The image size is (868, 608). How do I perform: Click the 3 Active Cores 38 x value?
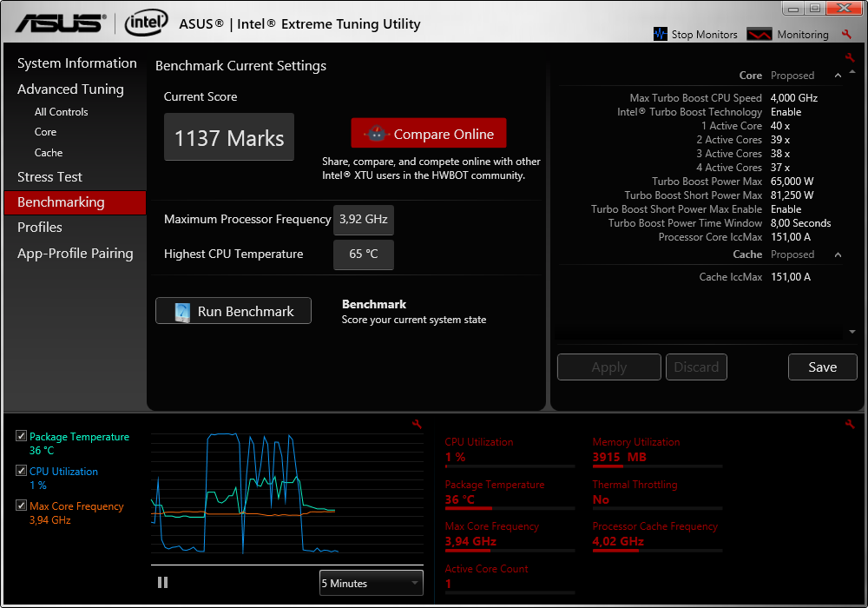780,154
